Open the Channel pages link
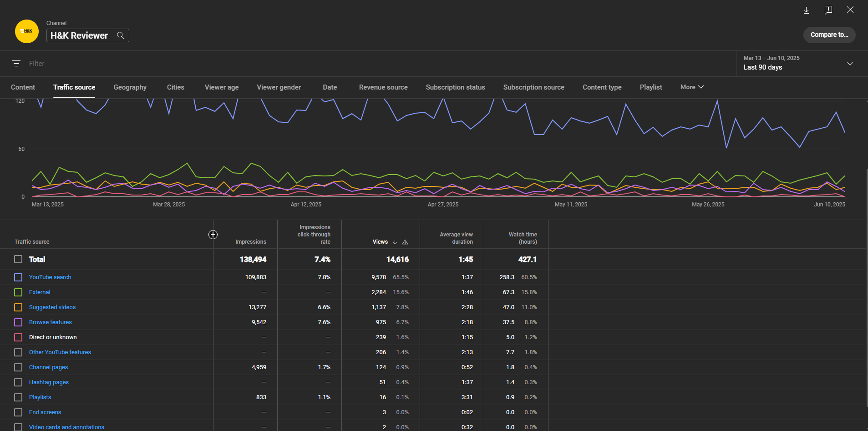 click(x=49, y=367)
